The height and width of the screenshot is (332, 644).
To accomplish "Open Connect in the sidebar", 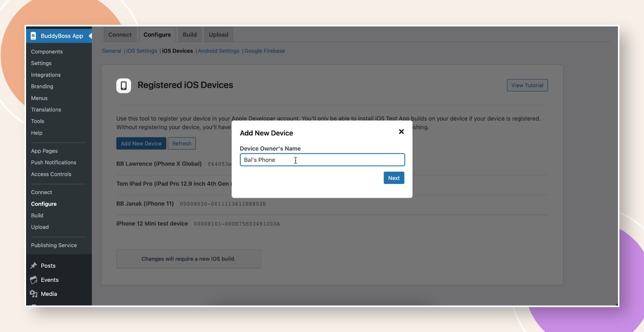I will (41, 192).
